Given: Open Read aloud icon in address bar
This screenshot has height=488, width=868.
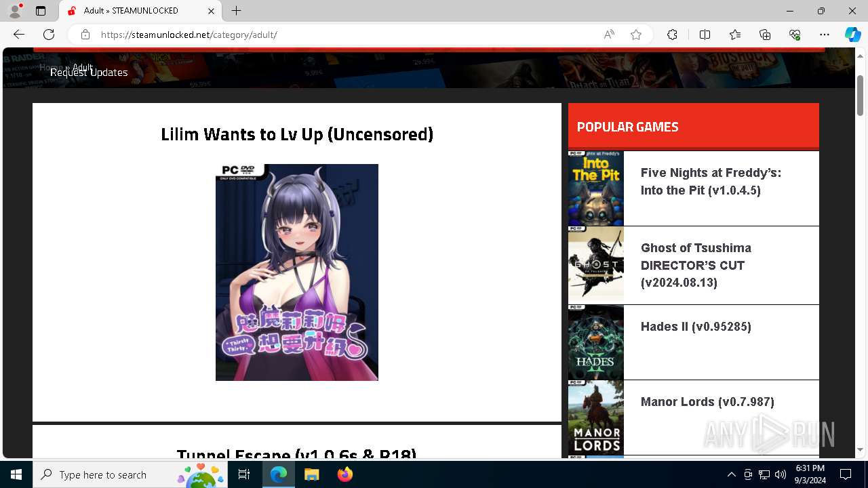Looking at the screenshot, I should pyautogui.click(x=609, y=35).
